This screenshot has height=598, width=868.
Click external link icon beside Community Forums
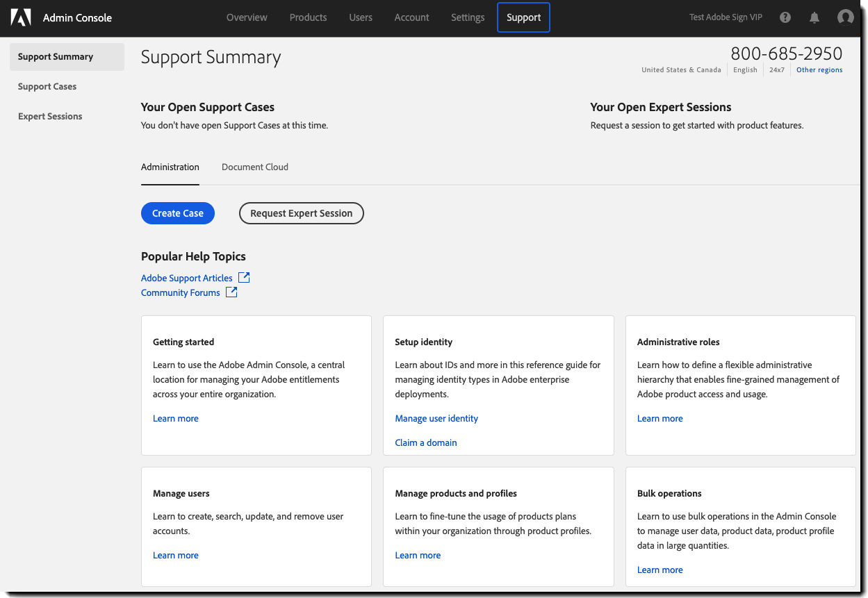tap(231, 292)
